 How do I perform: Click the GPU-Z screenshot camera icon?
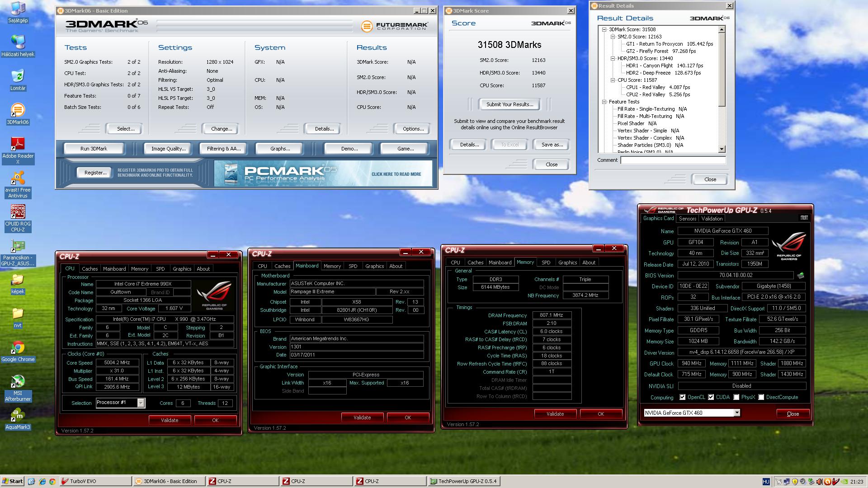(804, 218)
